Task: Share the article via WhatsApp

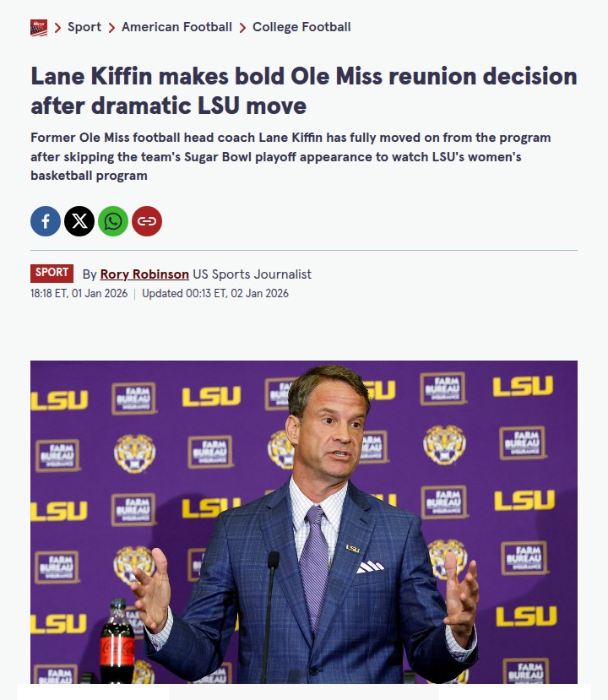Action: (x=113, y=221)
